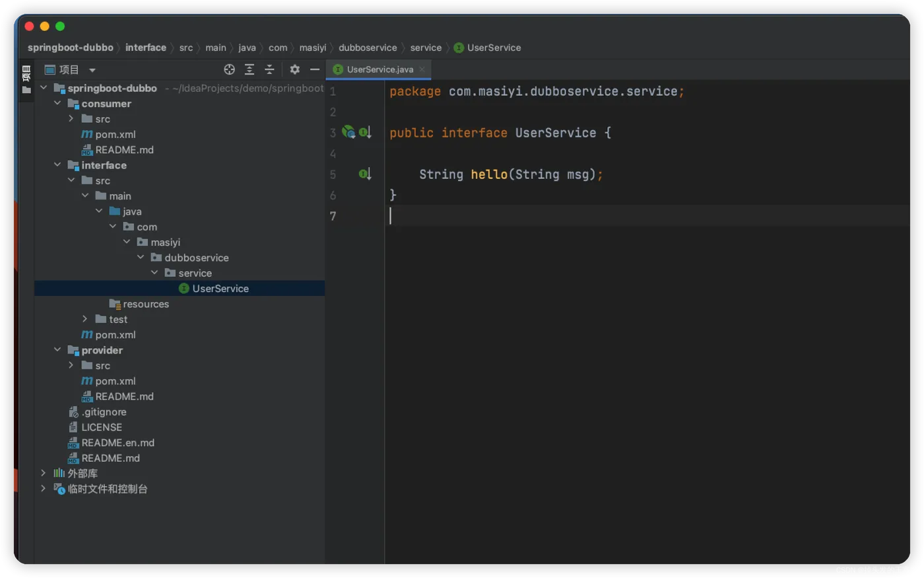Screen dimensions: 924x578
Task: Click masiyi in the breadcrumb bar
Action: click(x=313, y=48)
